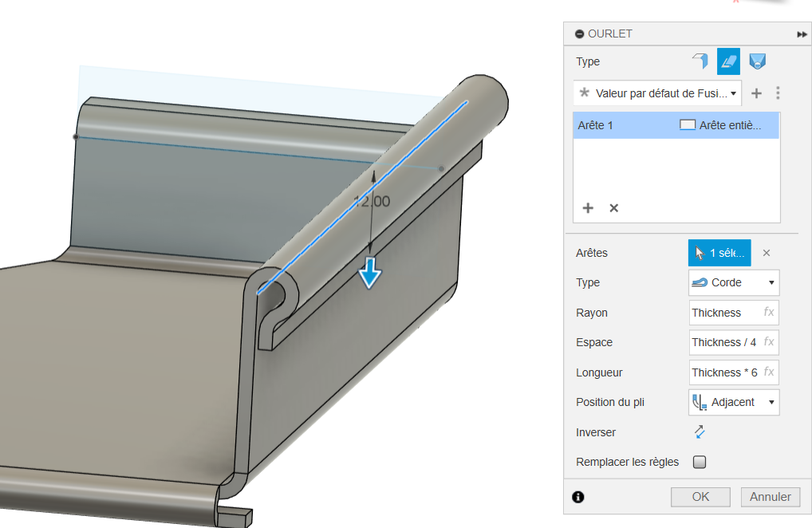Enable the Remplacer les règles checkbox
812x528 pixels.
point(700,462)
